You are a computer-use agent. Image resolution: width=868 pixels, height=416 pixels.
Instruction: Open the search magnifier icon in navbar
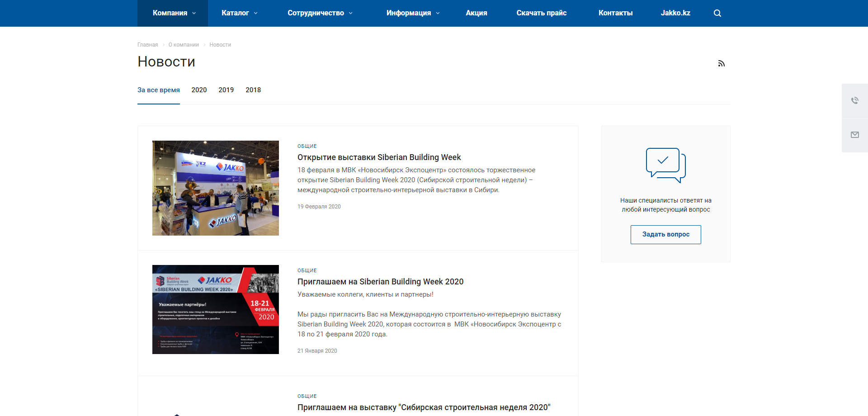coord(717,13)
